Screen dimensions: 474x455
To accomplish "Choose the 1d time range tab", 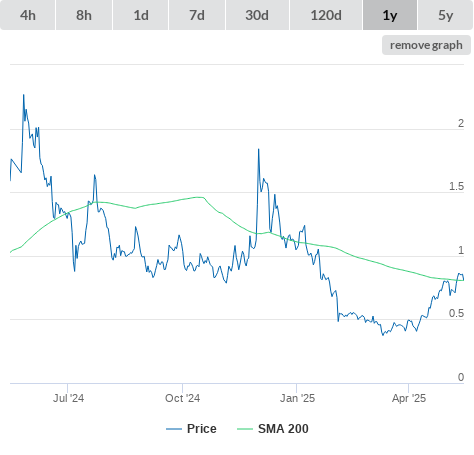I will 141,15.
